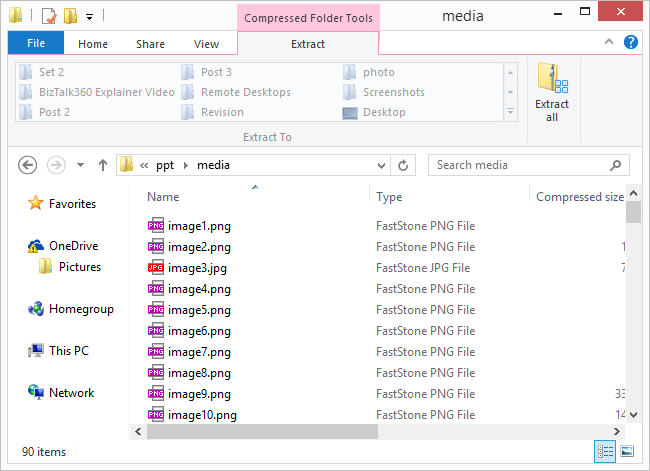
Task: Click the Extract all icon
Action: point(551,91)
